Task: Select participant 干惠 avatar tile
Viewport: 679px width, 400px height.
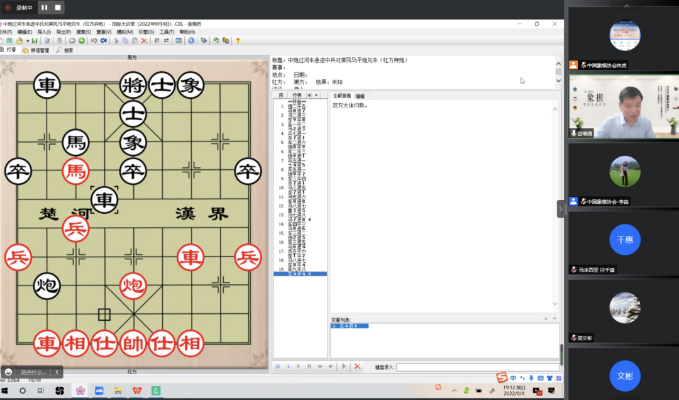Action: pyautogui.click(x=623, y=239)
